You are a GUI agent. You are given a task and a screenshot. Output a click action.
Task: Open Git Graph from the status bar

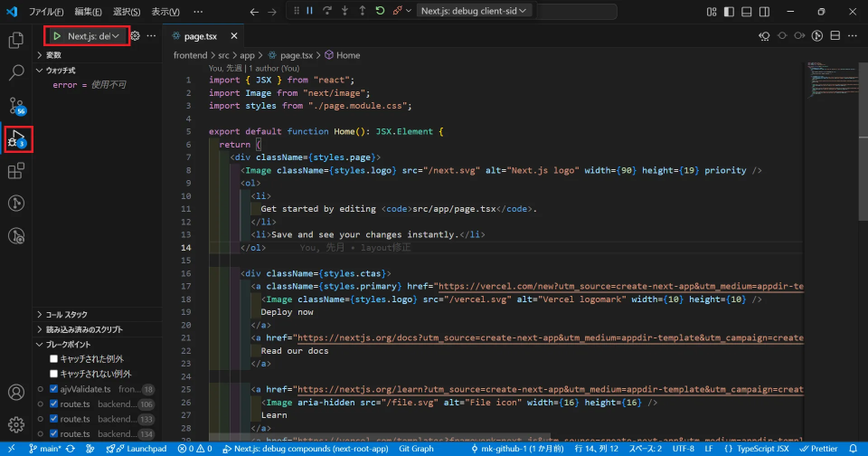(416, 449)
